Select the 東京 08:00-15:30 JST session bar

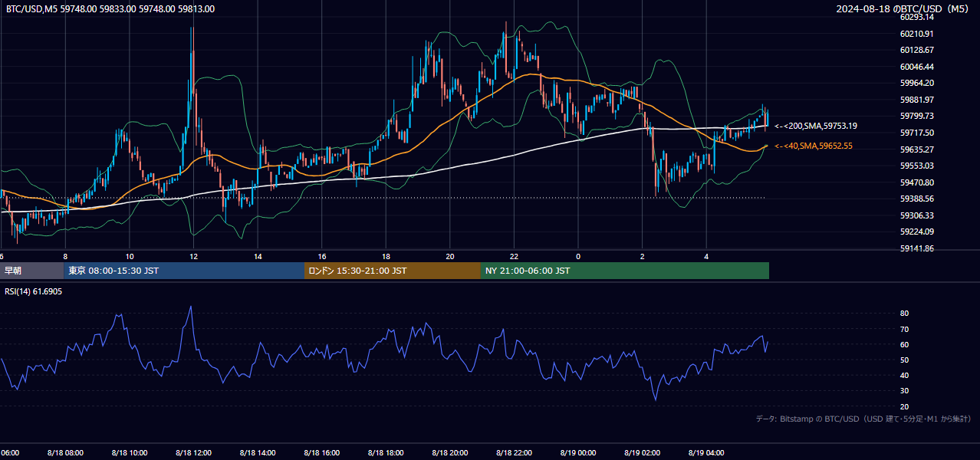click(x=184, y=271)
